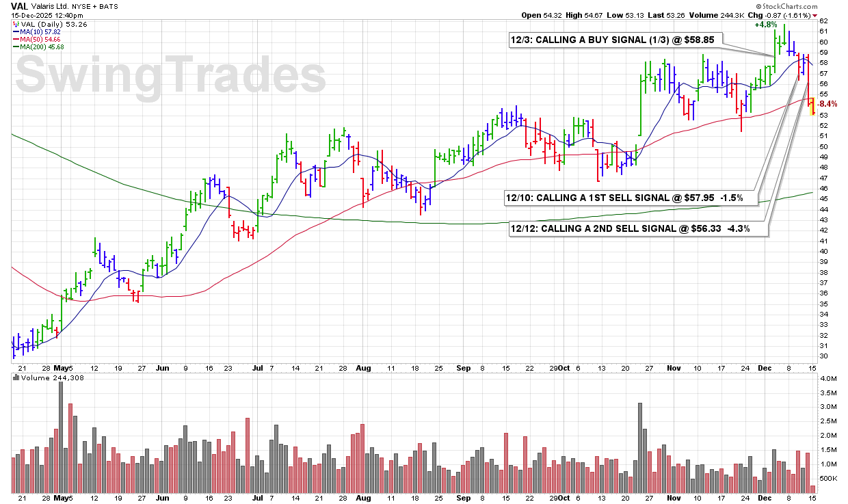Click the green +4.8% gain label

[x=765, y=25]
